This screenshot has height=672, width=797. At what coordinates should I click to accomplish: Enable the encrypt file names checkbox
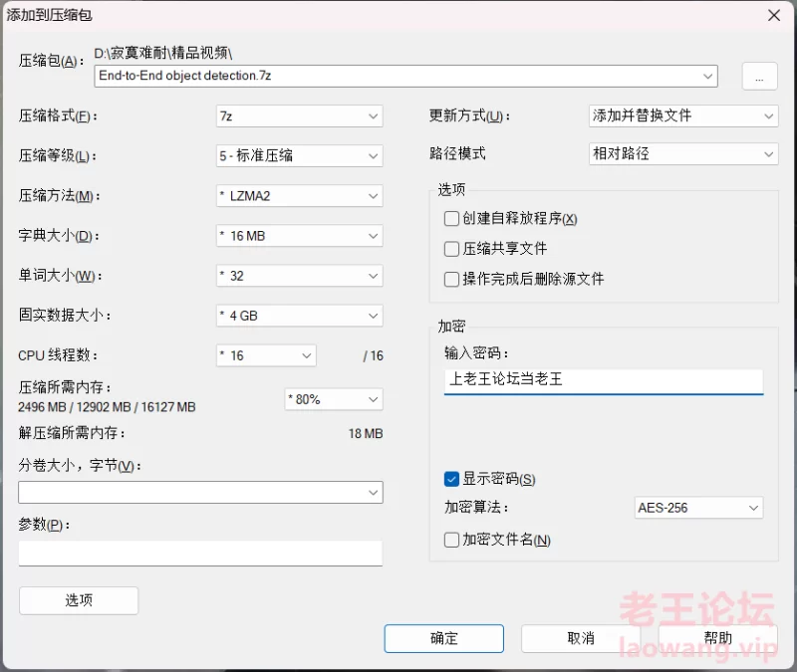pyautogui.click(x=451, y=540)
